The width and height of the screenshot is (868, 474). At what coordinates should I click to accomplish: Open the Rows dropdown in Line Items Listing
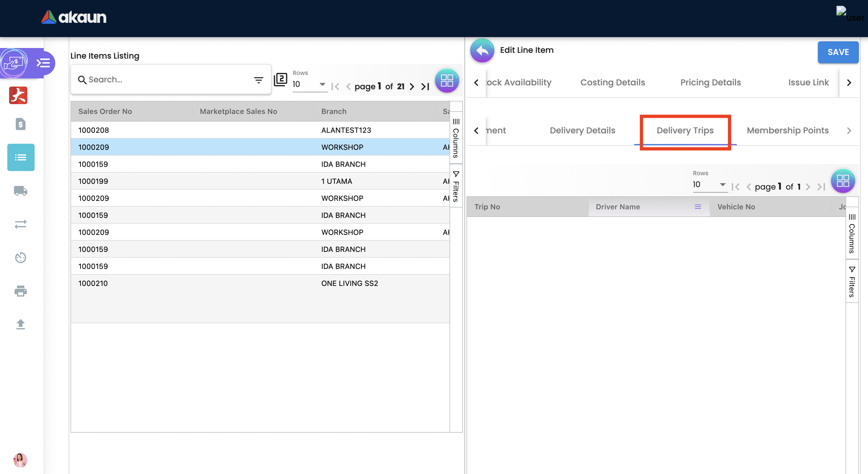[309, 84]
